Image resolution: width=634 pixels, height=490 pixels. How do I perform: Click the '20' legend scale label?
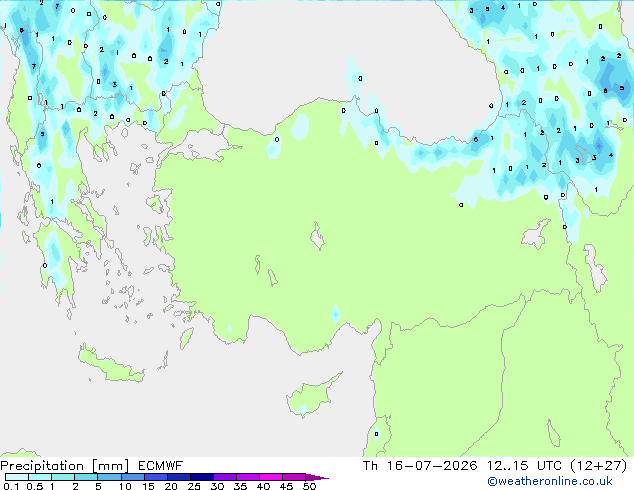point(171,486)
